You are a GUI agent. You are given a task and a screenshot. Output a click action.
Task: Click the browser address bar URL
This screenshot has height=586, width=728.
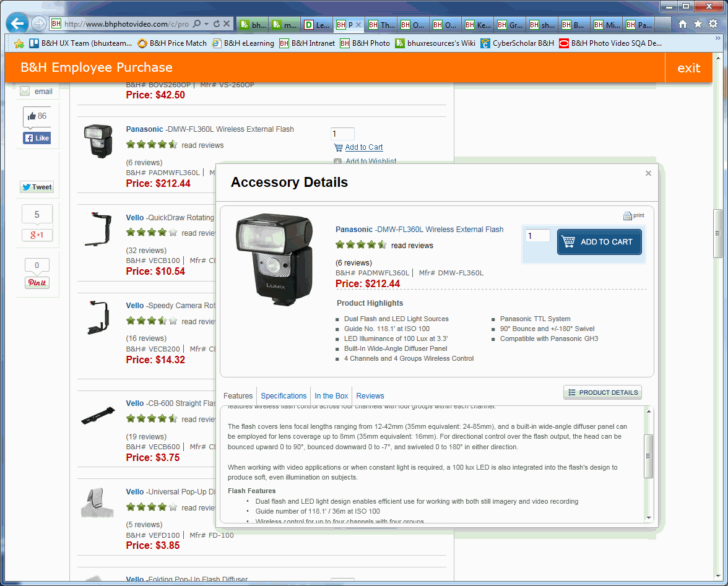point(126,24)
